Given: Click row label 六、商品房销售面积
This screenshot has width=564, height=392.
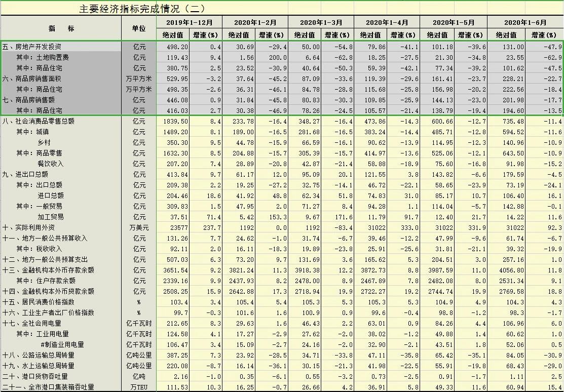Looking at the screenshot, I should 32,79.
